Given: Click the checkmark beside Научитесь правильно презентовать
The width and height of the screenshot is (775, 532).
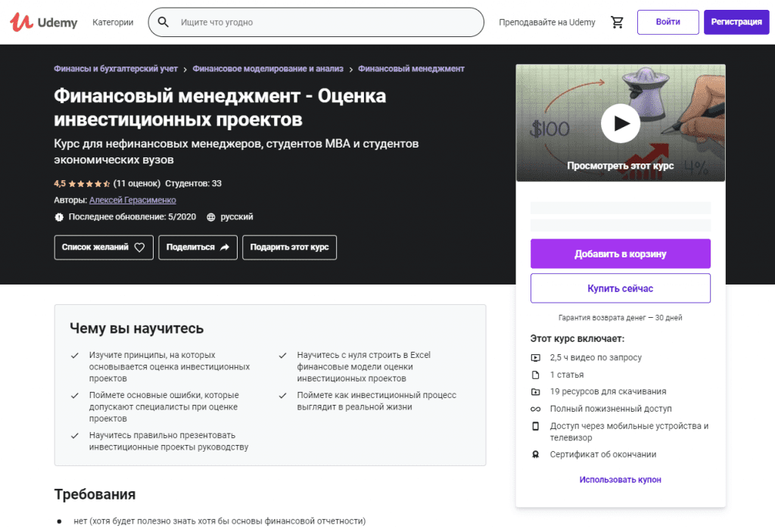Looking at the screenshot, I should click(x=75, y=436).
